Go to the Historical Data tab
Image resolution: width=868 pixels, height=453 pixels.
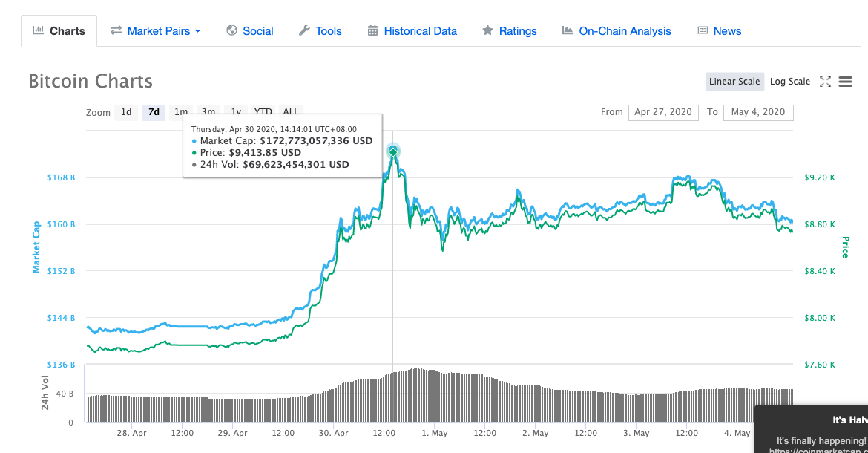pos(412,31)
